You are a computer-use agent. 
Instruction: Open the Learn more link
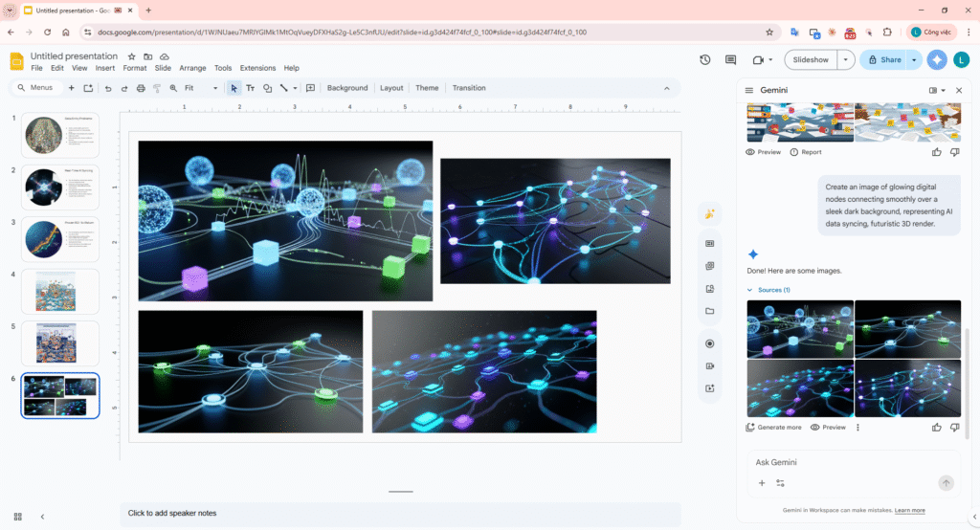tap(910, 511)
